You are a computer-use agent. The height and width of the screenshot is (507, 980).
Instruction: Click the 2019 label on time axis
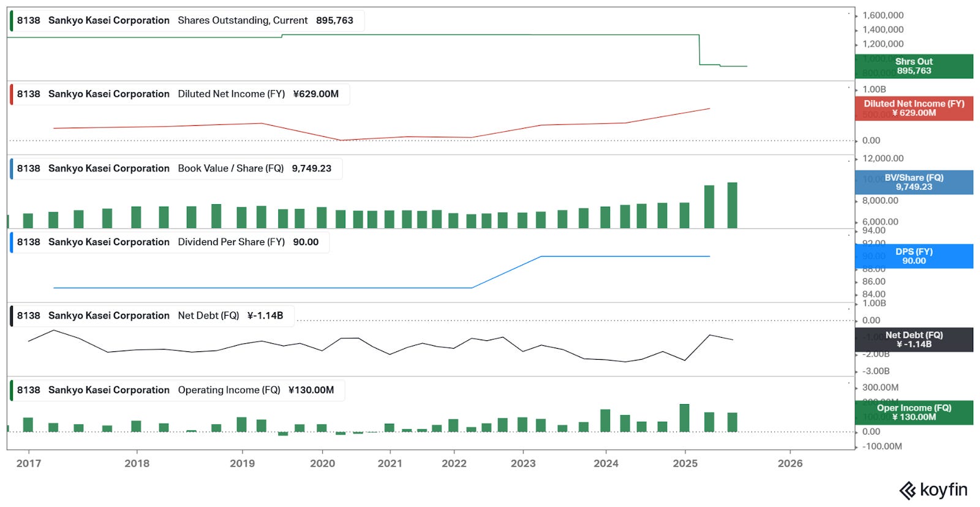(242, 463)
